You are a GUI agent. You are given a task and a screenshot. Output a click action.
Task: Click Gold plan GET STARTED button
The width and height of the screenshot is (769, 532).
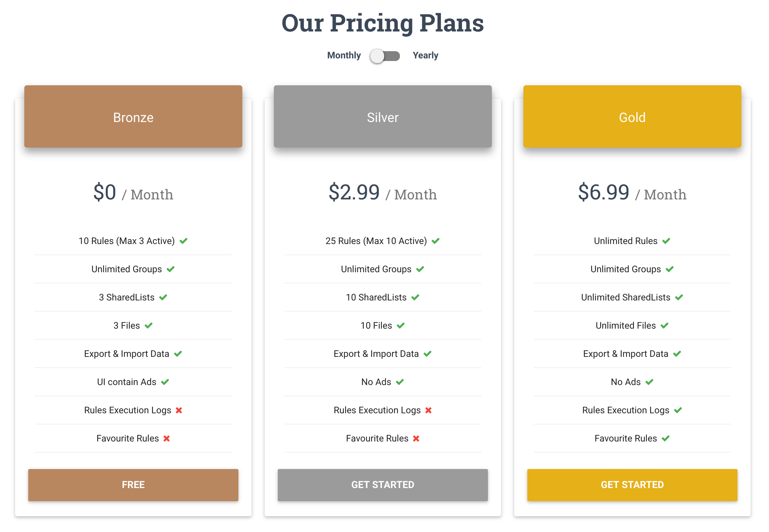click(632, 485)
